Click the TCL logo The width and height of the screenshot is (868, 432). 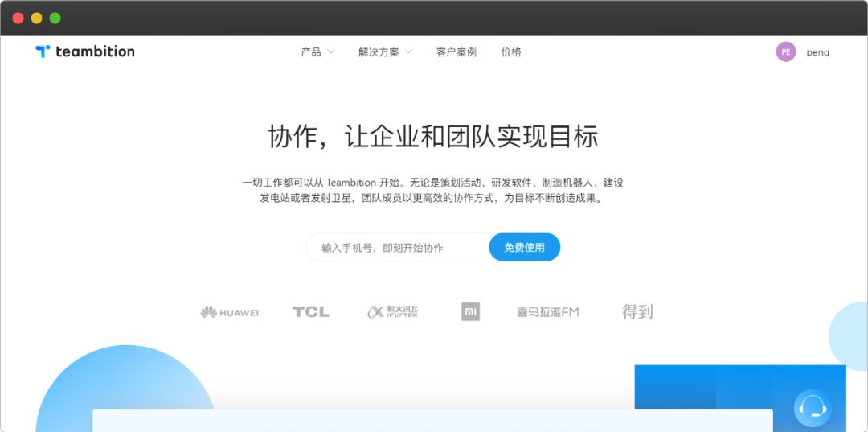click(310, 312)
